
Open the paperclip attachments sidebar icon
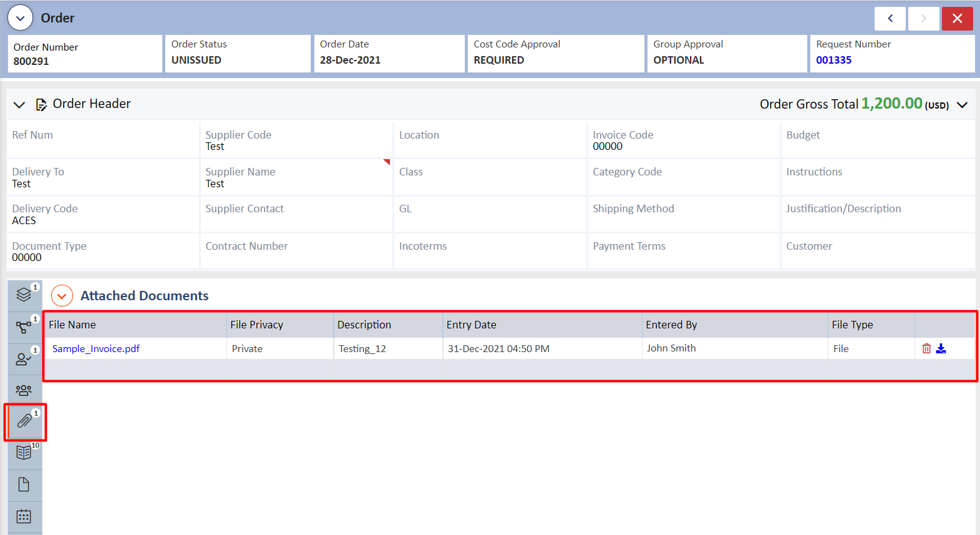[24, 421]
